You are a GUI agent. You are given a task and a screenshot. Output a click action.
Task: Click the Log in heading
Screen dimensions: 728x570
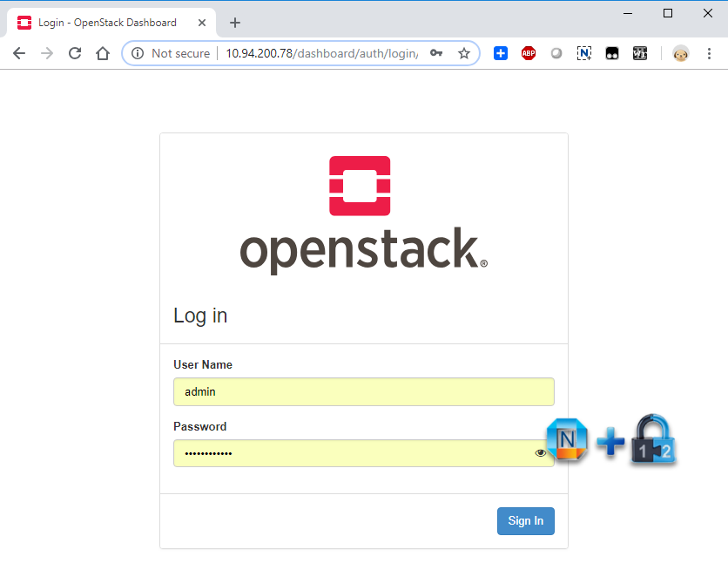coord(200,316)
